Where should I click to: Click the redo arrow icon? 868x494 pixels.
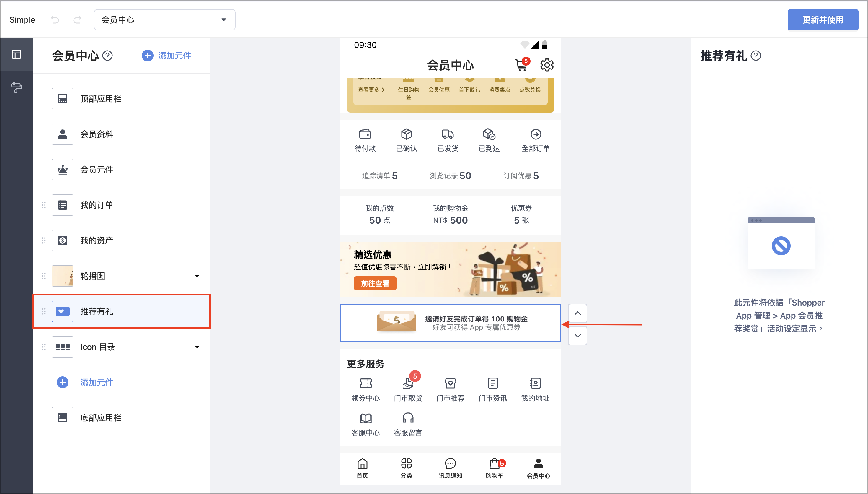77,20
